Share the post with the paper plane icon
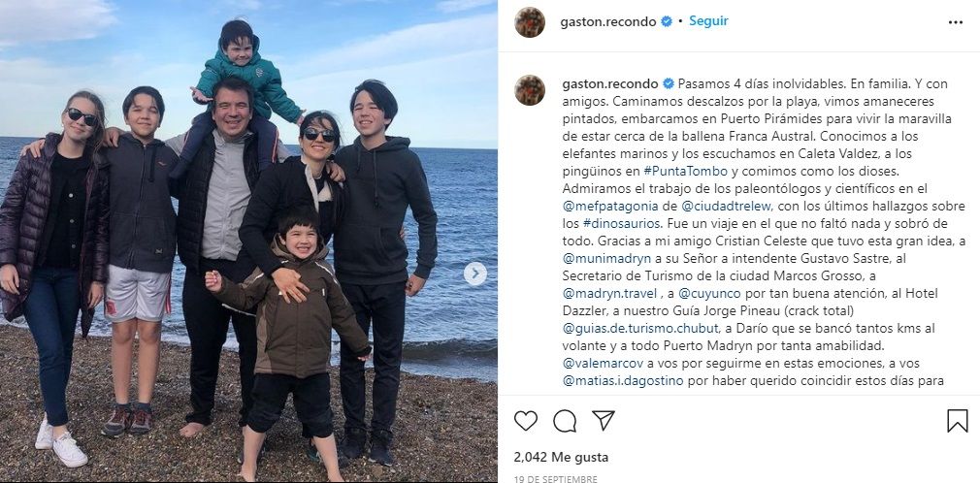980x483 pixels. point(604,420)
